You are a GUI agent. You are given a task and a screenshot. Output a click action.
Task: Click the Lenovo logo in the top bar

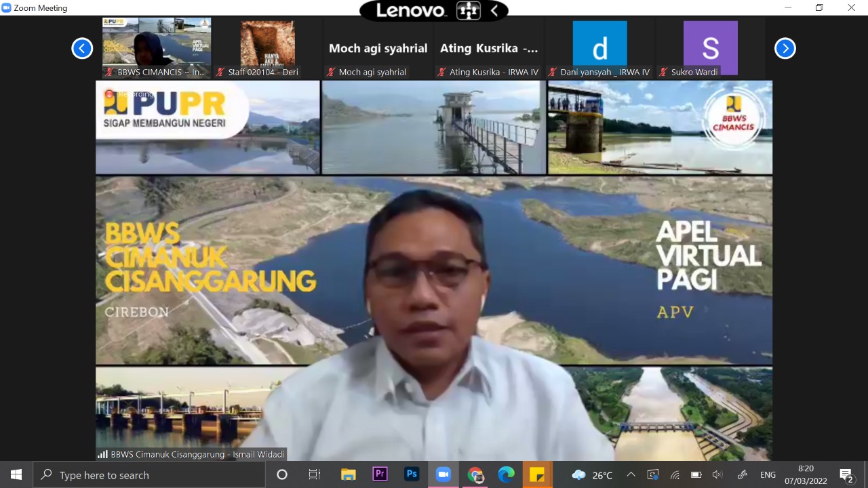pyautogui.click(x=411, y=10)
